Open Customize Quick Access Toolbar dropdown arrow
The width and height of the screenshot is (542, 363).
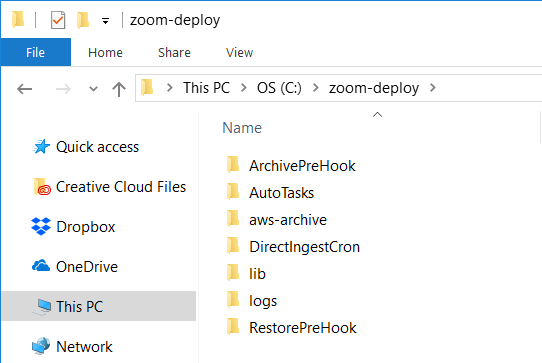(105, 21)
